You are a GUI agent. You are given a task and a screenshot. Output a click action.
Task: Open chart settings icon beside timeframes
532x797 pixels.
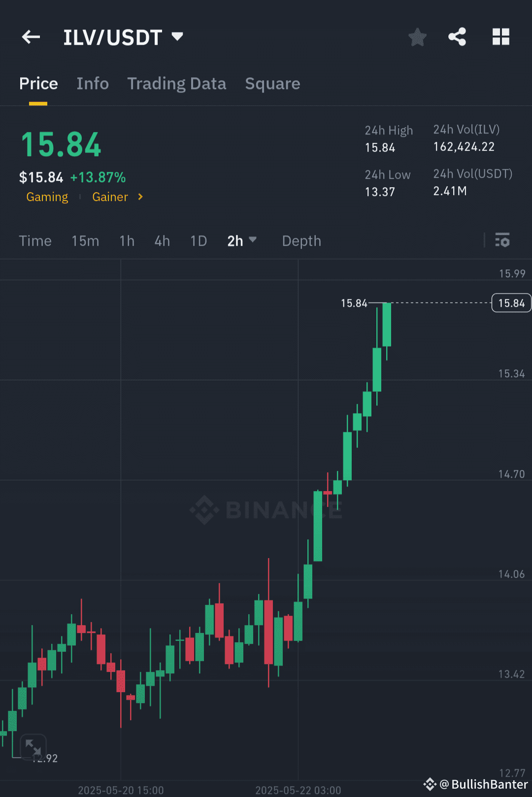(502, 241)
